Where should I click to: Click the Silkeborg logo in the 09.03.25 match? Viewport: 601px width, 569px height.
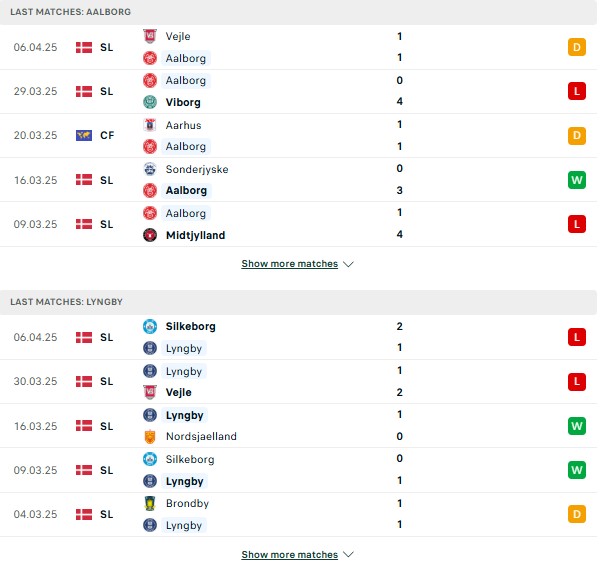click(150, 459)
